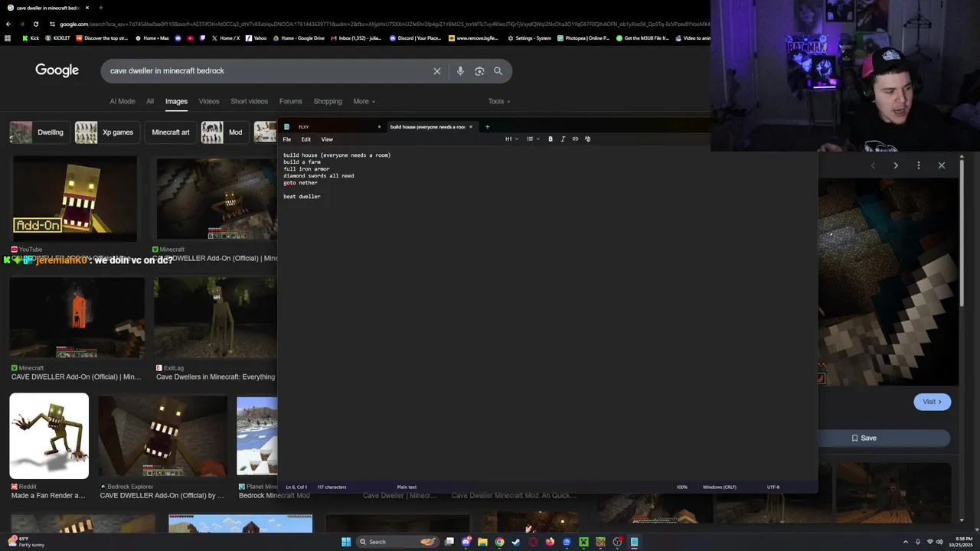Expand the Tools dropdown in Google search

499,101
